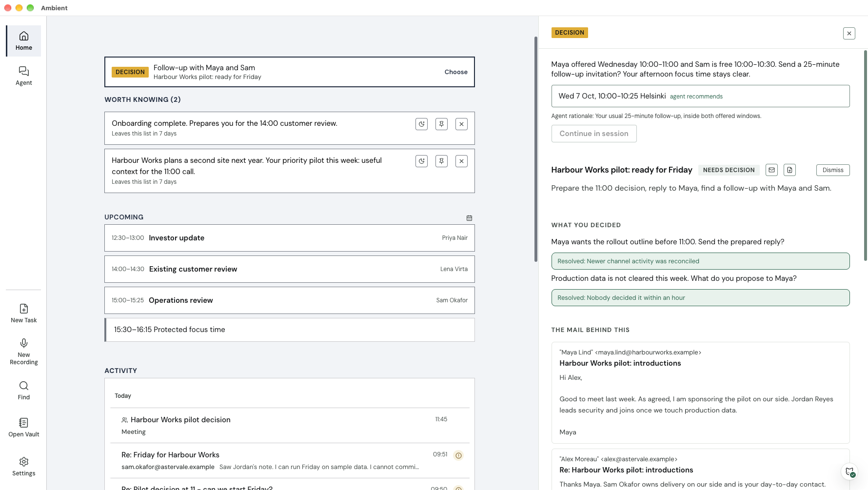Open the Find search
Viewport: 868px width, 490px height.
click(23, 391)
